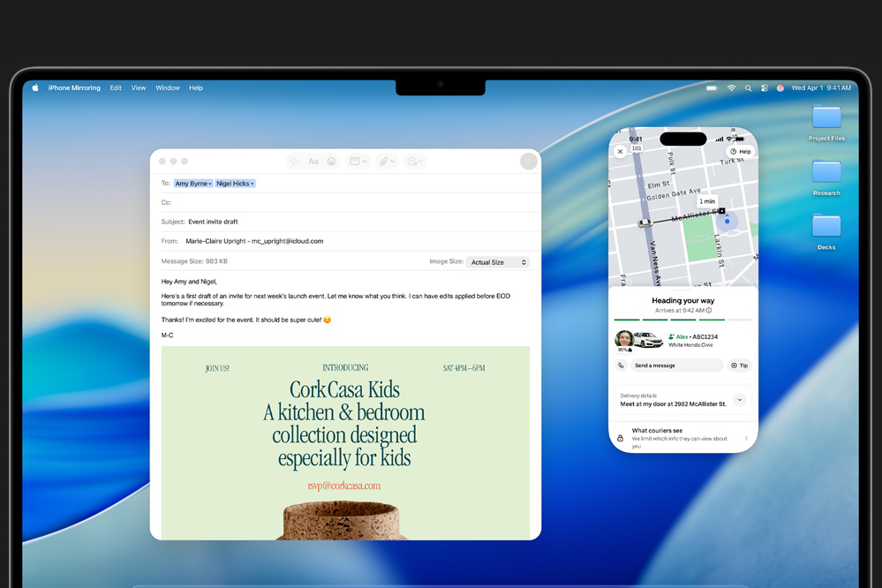Click the 'Message Size: 983 KB' text

(194, 261)
